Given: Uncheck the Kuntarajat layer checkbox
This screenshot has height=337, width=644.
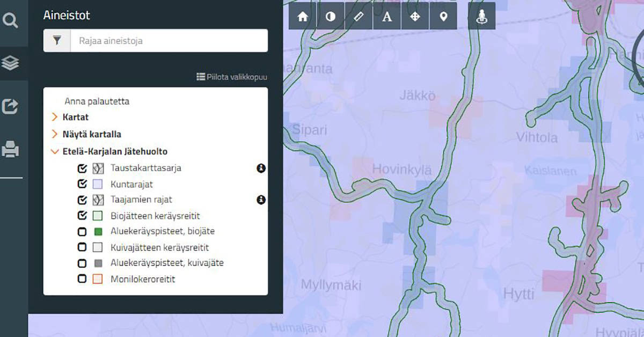Looking at the screenshot, I should point(82,184).
